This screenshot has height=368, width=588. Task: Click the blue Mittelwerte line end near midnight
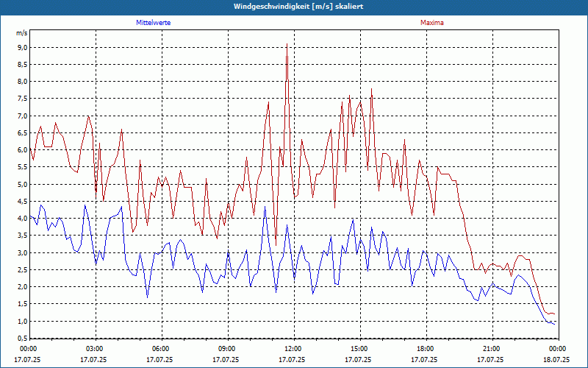tap(554, 324)
